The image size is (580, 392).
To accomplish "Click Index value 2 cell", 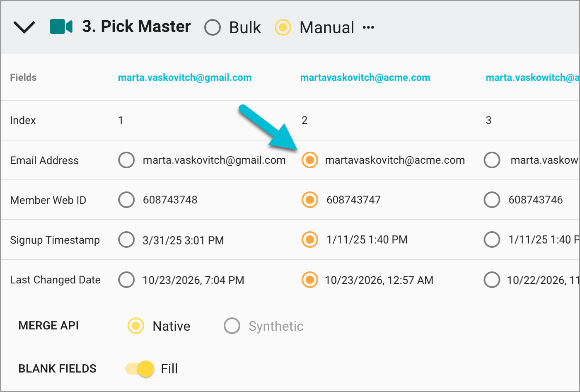I will [x=304, y=120].
